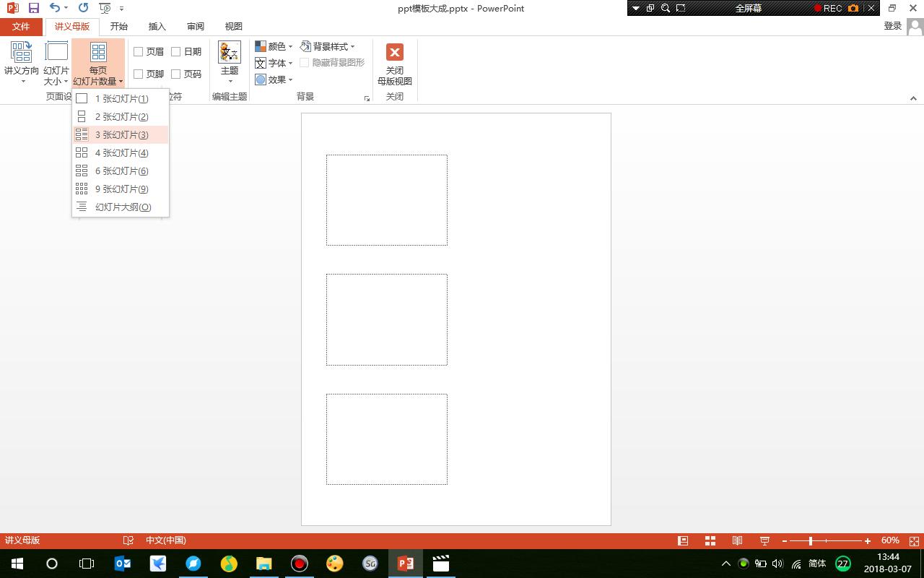Click the PowerPoint icon in Windows taskbar
This screenshot has width=924, height=578.
404,564
